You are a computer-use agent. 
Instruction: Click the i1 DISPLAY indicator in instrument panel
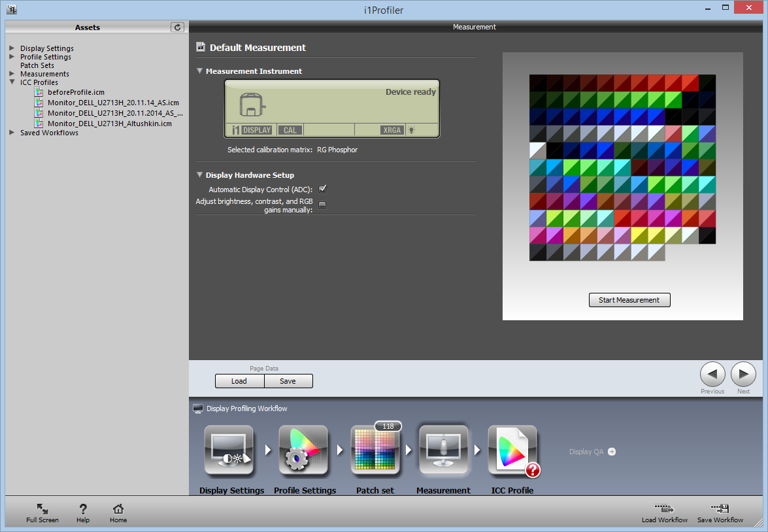tap(252, 130)
